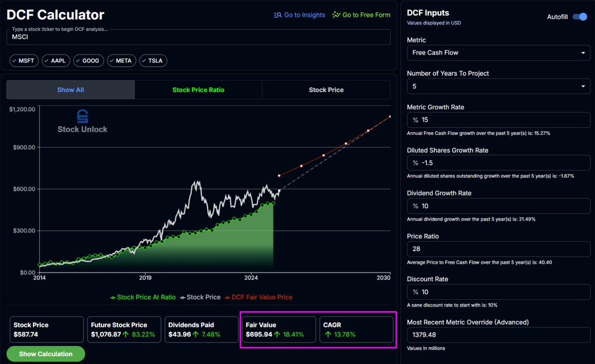595x364 pixels.
Task: Click the 21.49% annual dividend growth hint
Action: pyautogui.click(x=471, y=219)
